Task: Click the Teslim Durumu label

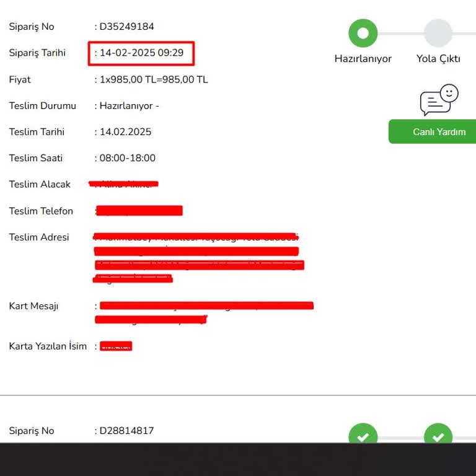Action: pos(43,105)
